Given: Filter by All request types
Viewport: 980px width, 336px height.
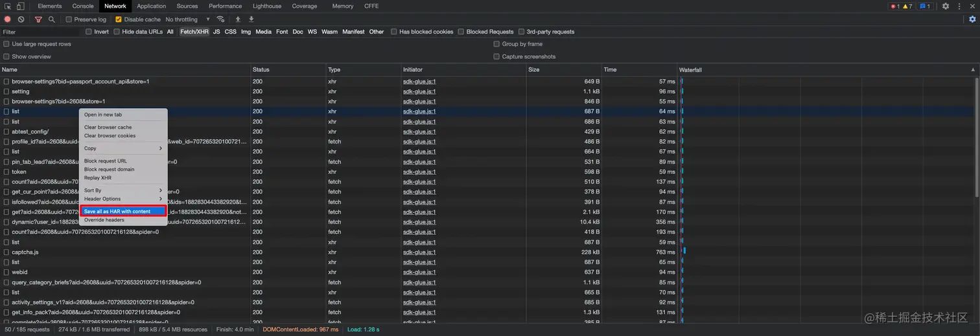Looking at the screenshot, I should [170, 32].
